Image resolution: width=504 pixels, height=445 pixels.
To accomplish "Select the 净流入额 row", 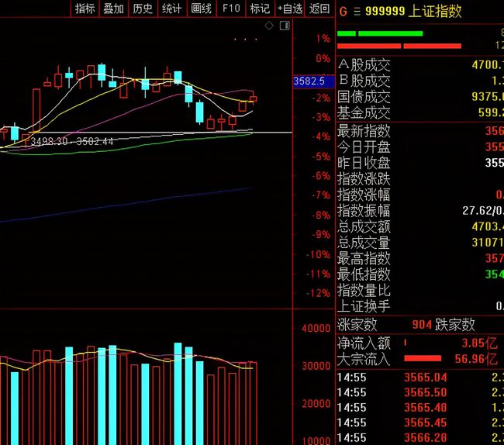I will [x=364, y=342].
